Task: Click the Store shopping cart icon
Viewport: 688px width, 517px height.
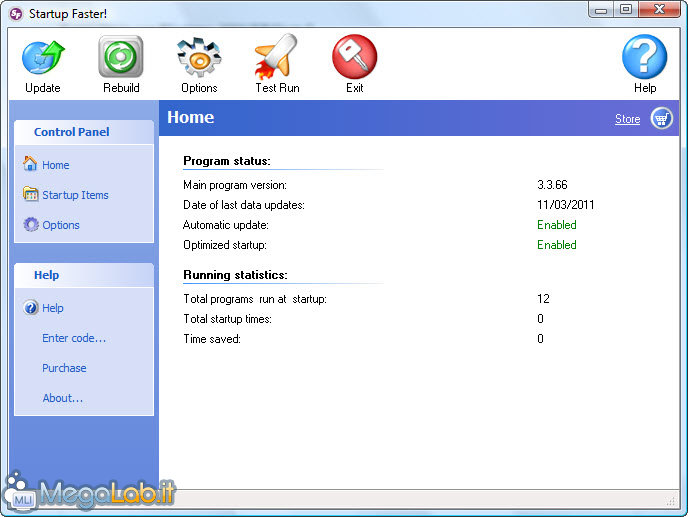Action: (x=662, y=118)
